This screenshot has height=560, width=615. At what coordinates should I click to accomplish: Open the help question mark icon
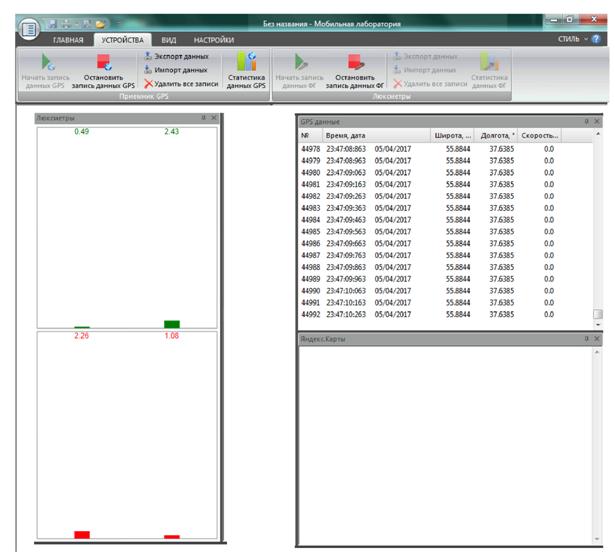597,39
